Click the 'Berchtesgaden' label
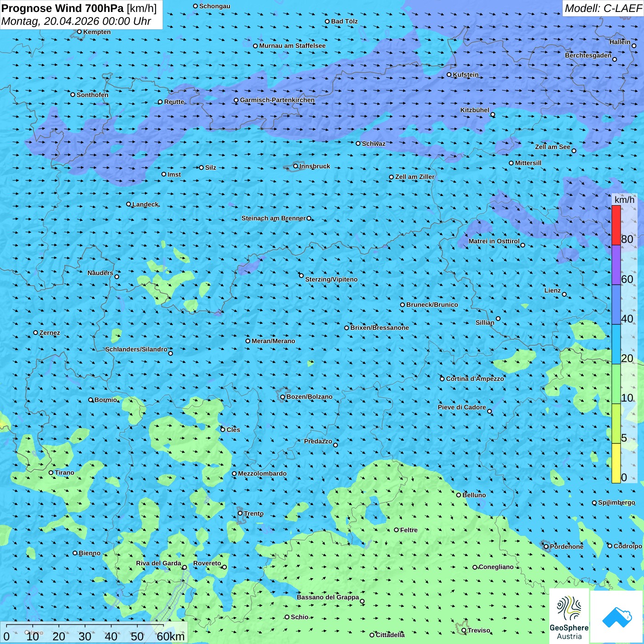644x644 pixels. tap(588, 55)
